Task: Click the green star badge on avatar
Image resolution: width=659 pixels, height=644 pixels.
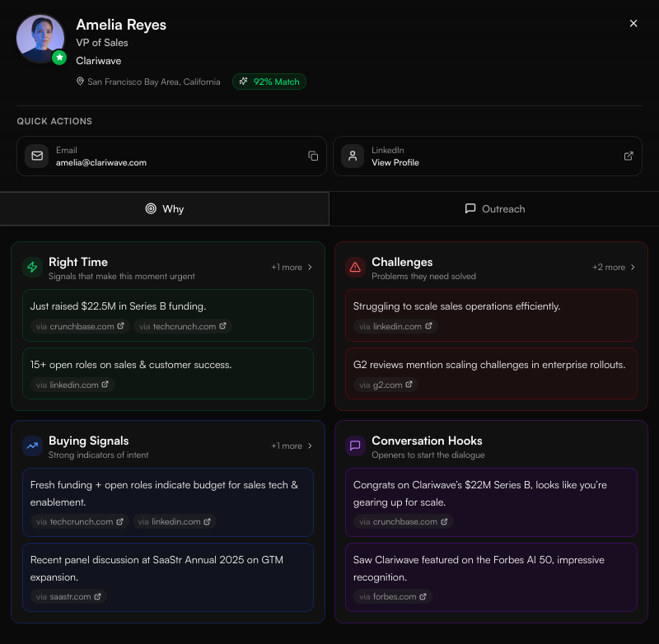Action: [x=59, y=57]
